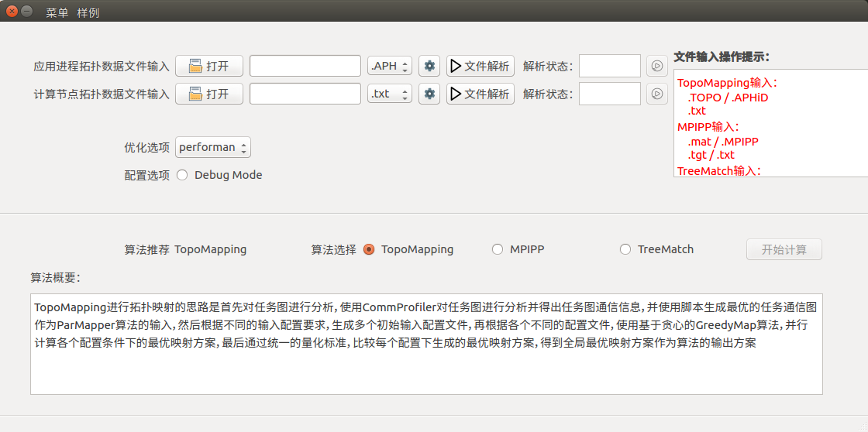The width and height of the screenshot is (868, 432).
Task: Click the '.mat / .MPIPP' hint text
Action: pyautogui.click(x=723, y=141)
